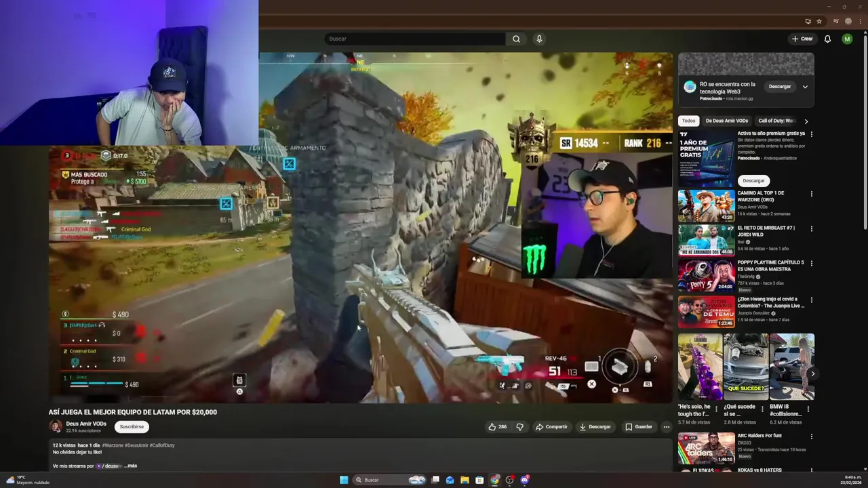Select the Call of Duty: Warzone chip
Viewport: 868px width, 488px height.
click(777, 121)
